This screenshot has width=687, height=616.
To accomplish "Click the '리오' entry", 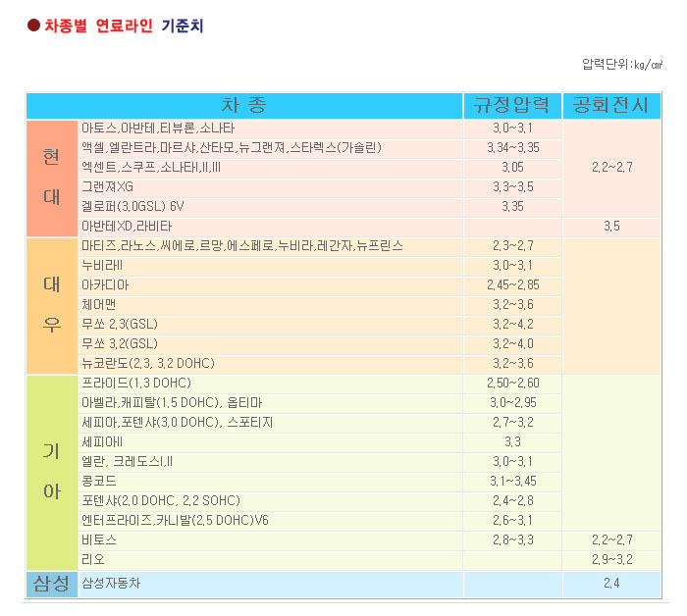I will point(93,560).
